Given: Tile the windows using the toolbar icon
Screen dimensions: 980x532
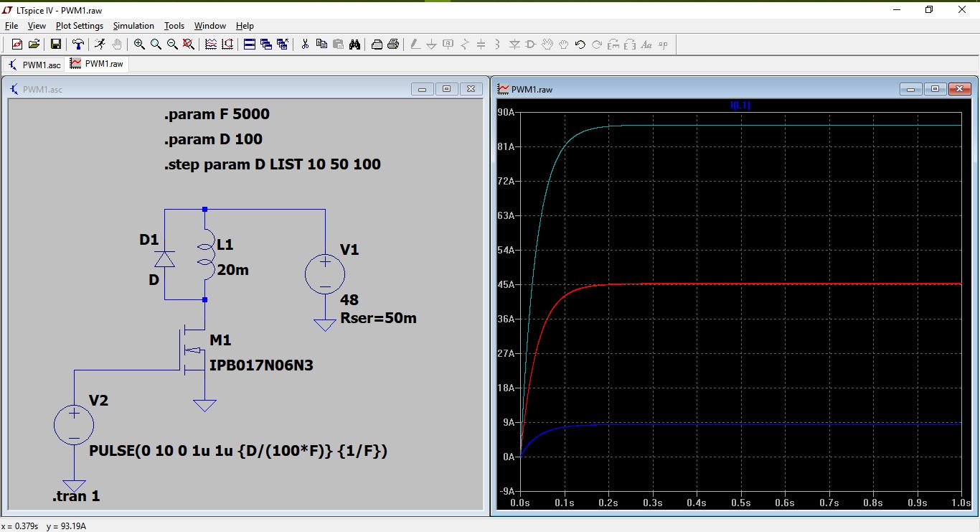Looking at the screenshot, I should 250,45.
